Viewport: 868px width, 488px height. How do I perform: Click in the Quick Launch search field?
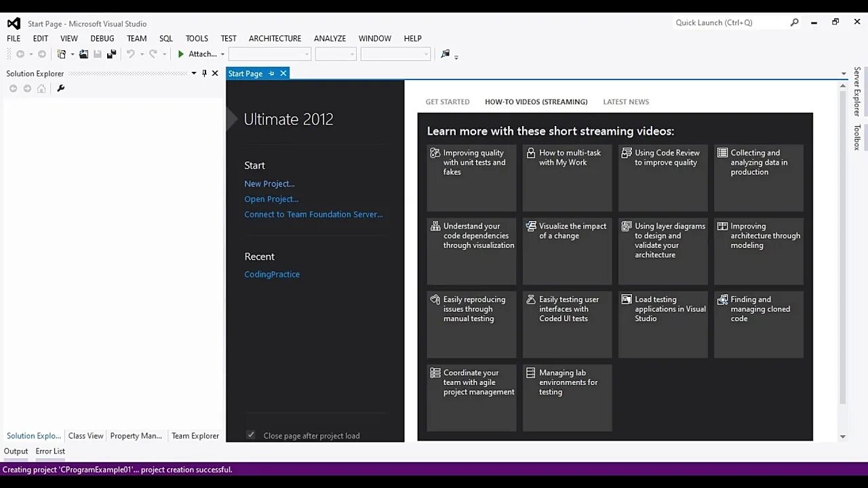point(729,22)
